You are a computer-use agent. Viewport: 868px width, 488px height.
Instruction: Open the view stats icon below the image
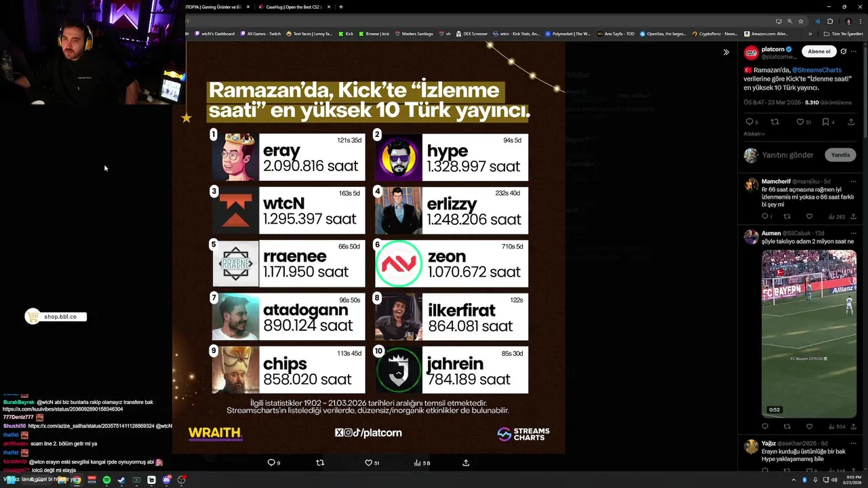418,463
